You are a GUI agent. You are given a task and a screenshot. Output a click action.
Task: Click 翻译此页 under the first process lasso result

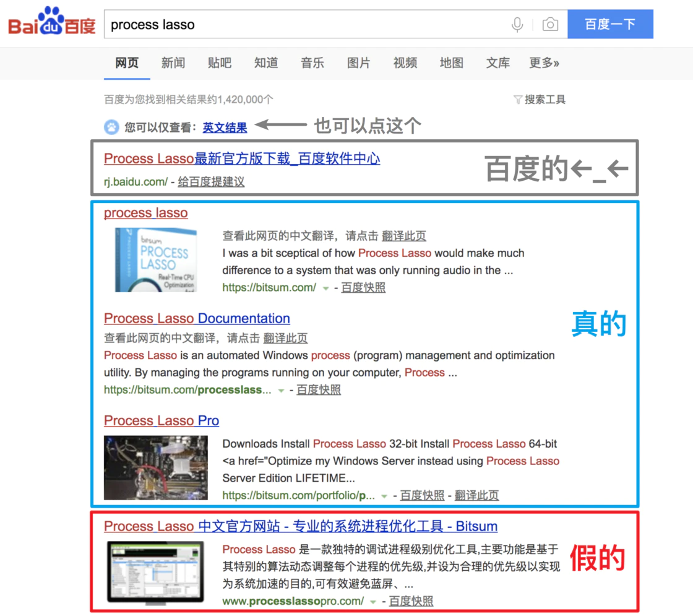click(403, 236)
